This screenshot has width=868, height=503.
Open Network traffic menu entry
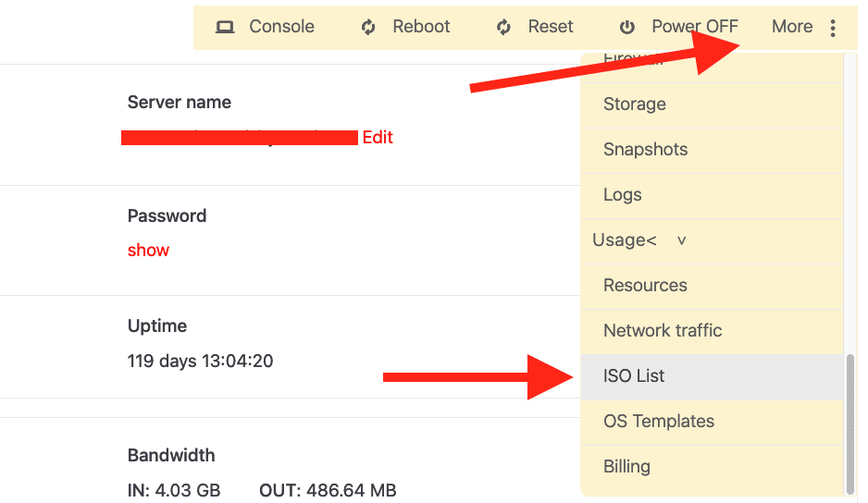[x=663, y=330]
